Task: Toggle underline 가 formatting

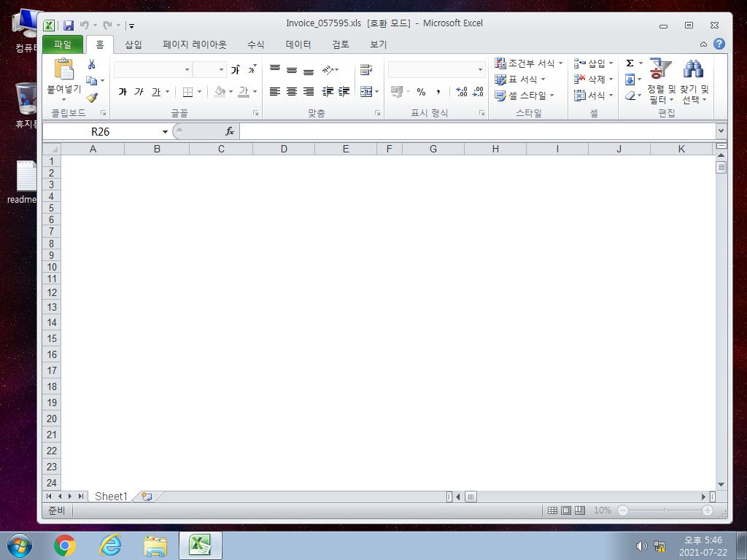Action: click(156, 91)
